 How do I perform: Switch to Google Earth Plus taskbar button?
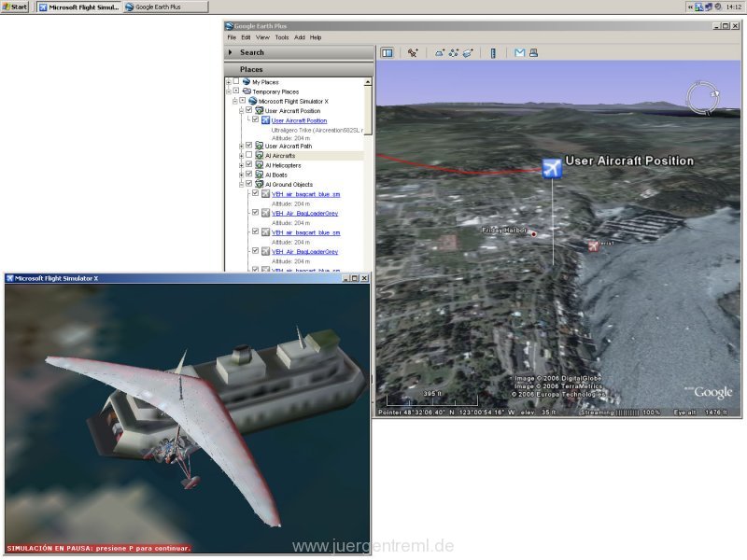[x=165, y=7]
